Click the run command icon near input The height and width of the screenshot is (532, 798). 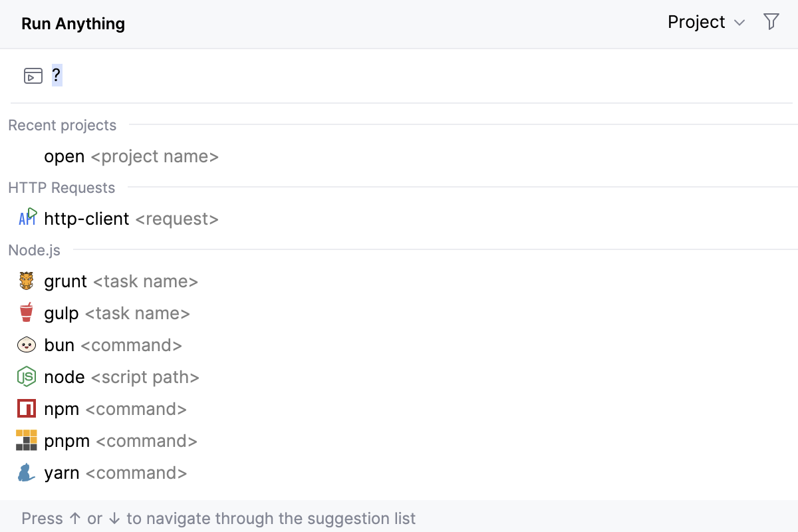(33, 75)
